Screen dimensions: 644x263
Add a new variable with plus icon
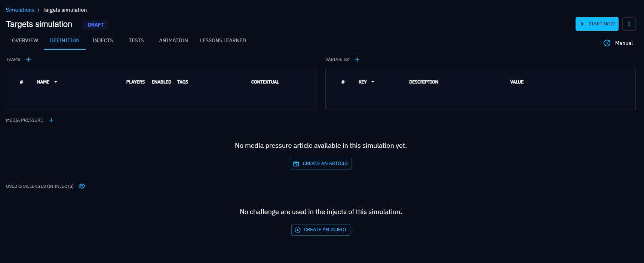point(357,59)
